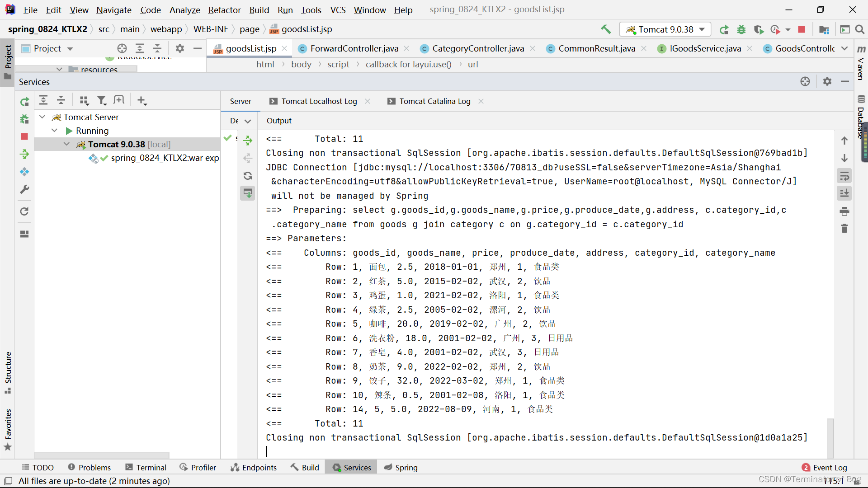
Task: Collapse the Running tree node
Action: click(54, 131)
